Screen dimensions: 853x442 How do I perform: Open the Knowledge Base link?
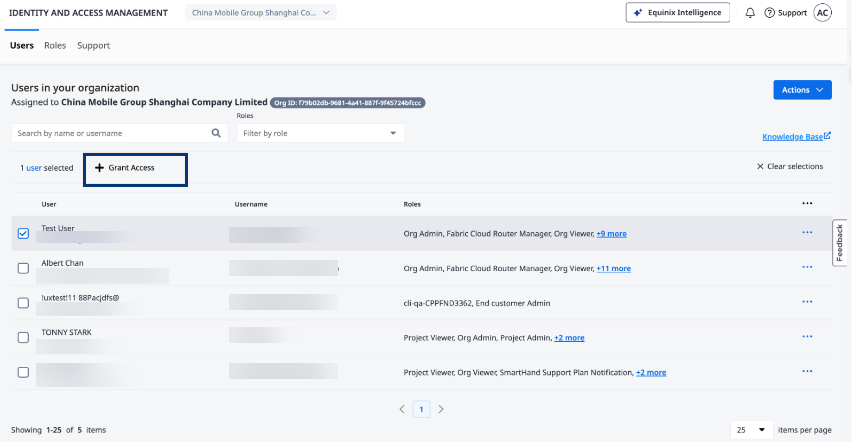click(x=793, y=137)
